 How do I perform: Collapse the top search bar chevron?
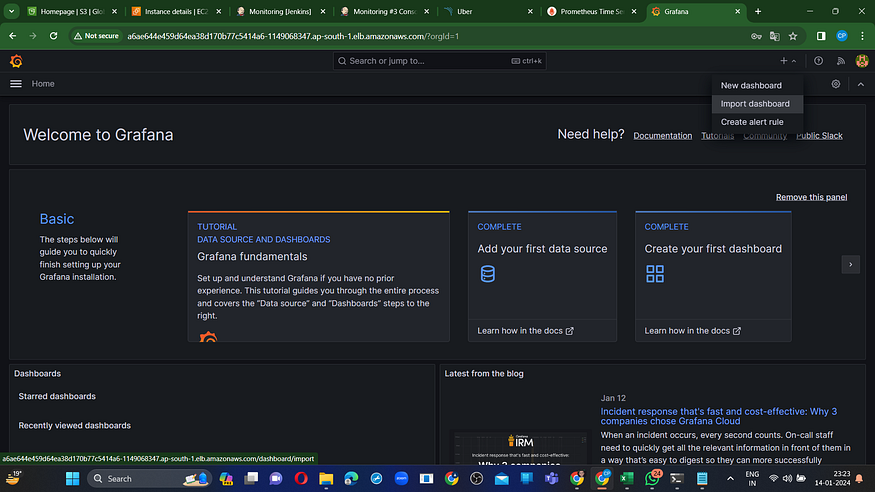[860, 84]
